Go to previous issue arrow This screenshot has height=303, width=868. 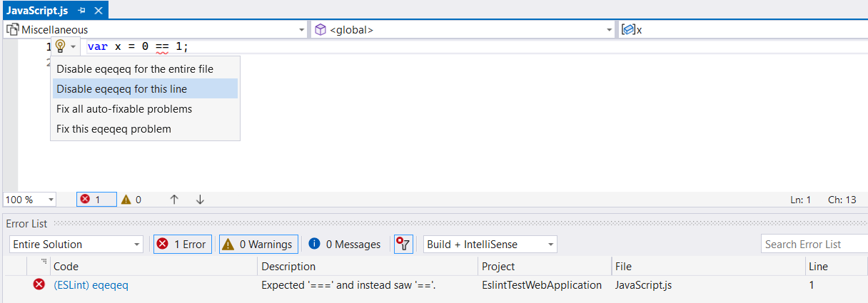click(x=173, y=200)
